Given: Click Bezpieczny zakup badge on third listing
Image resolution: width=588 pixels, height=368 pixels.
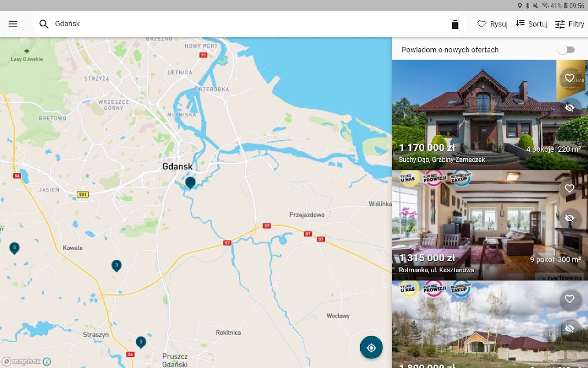Looking at the screenshot, I should pos(461,289).
